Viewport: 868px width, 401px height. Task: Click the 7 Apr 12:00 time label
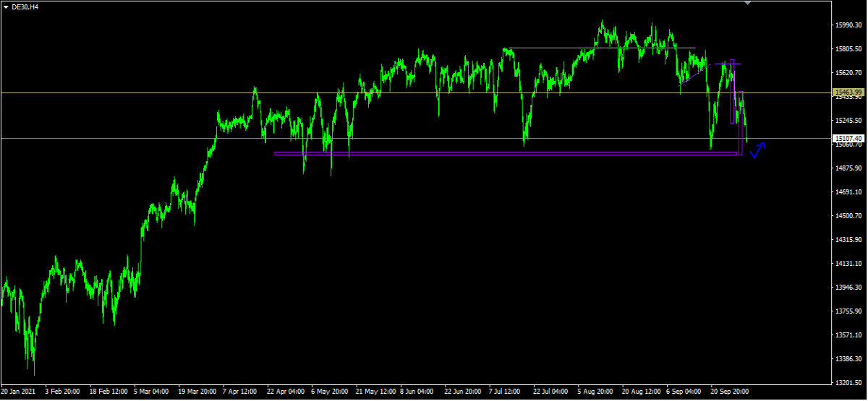tap(240, 392)
